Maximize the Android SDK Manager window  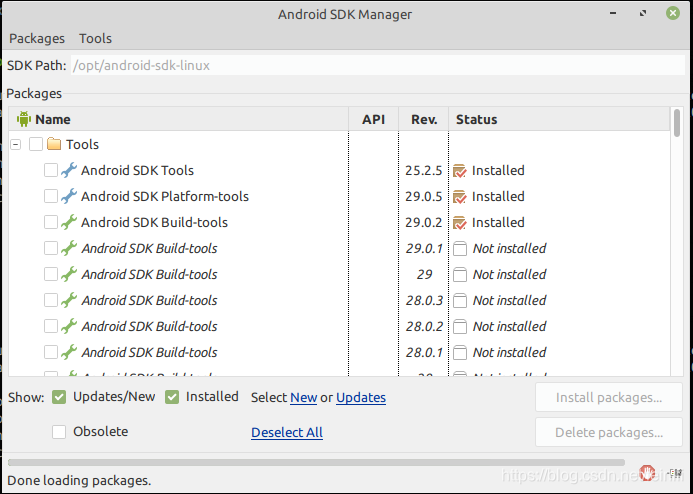click(643, 13)
